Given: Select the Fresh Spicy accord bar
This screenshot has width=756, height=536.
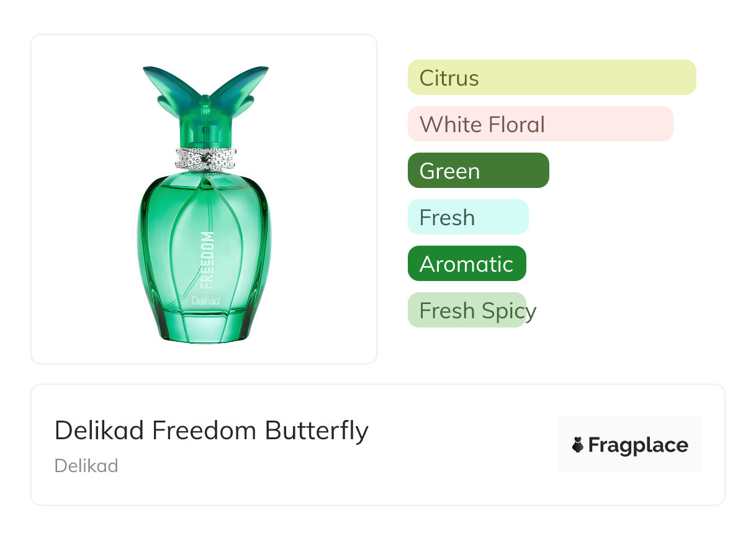Looking at the screenshot, I should click(x=466, y=310).
